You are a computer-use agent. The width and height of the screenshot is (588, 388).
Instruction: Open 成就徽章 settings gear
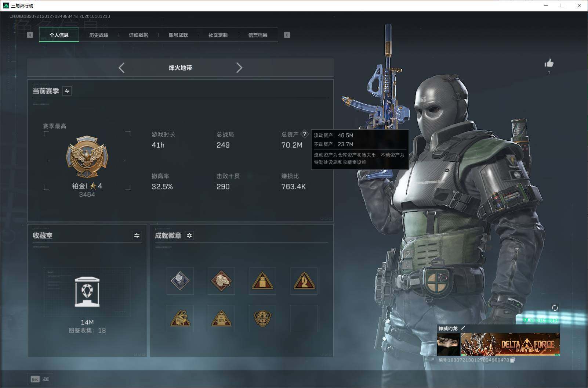pos(189,236)
